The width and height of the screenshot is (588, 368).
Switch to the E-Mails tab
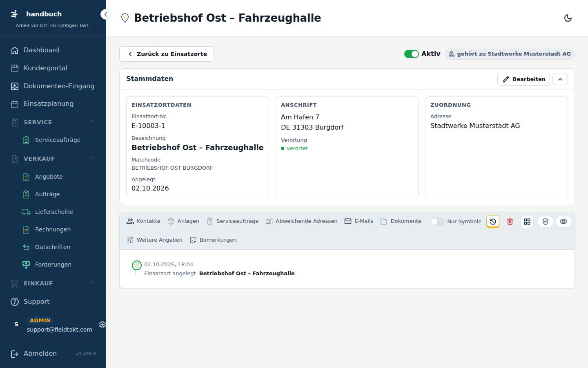359,221
